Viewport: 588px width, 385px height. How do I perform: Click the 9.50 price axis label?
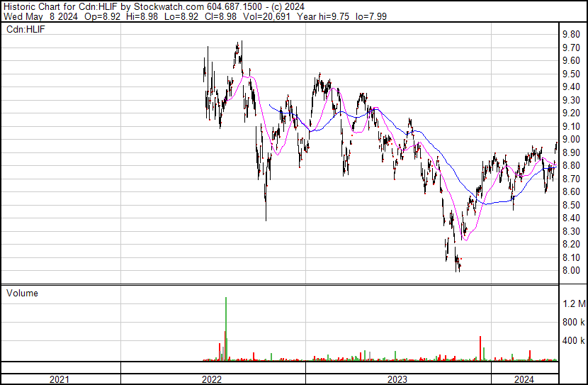(571, 74)
